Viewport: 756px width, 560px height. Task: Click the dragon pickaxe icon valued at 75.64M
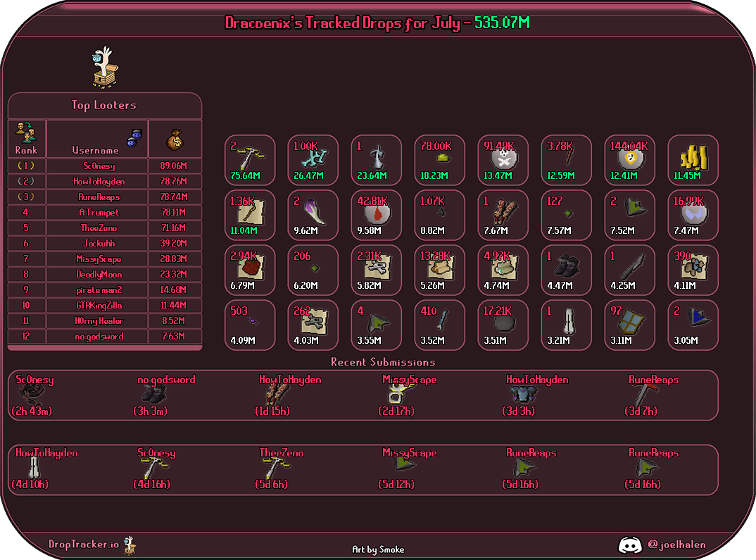tap(250, 157)
